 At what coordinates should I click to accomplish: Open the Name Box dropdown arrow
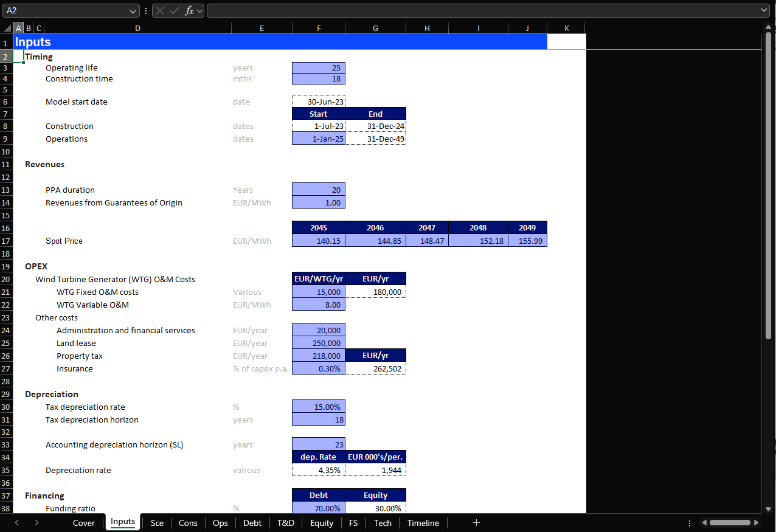point(134,11)
